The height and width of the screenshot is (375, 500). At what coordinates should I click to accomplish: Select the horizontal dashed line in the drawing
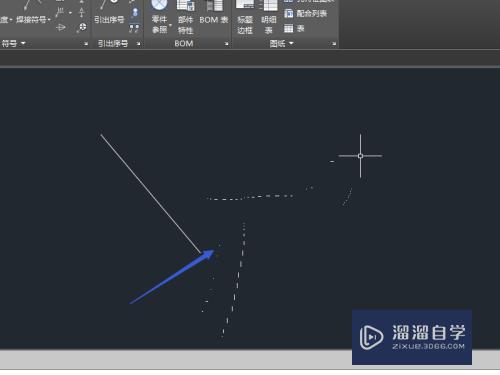[249, 197]
